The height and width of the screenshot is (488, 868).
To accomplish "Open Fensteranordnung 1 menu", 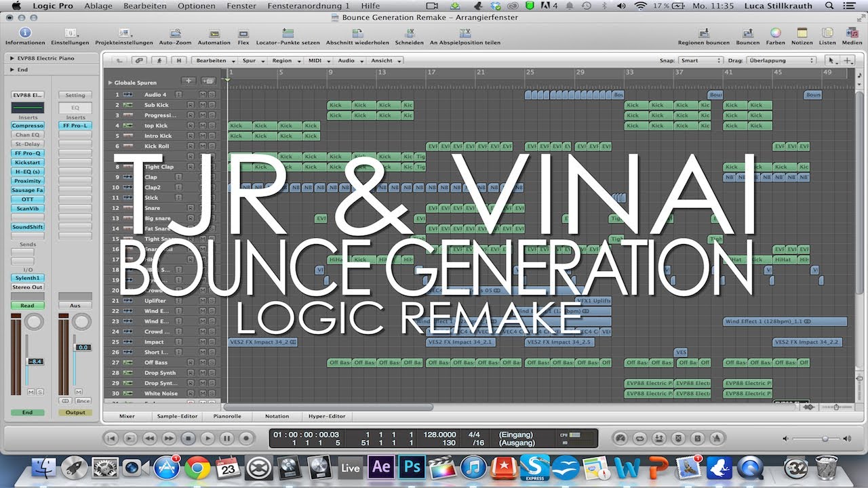I will click(309, 5).
